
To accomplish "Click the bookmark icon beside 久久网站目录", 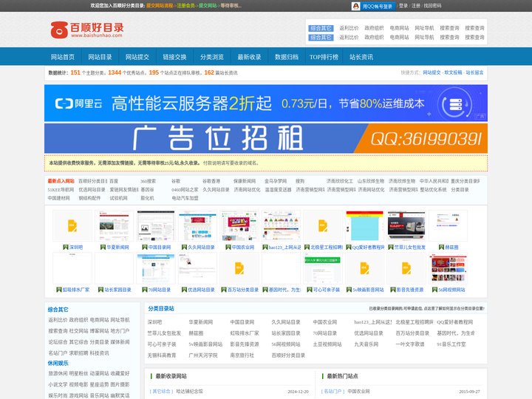I will tap(184, 247).
